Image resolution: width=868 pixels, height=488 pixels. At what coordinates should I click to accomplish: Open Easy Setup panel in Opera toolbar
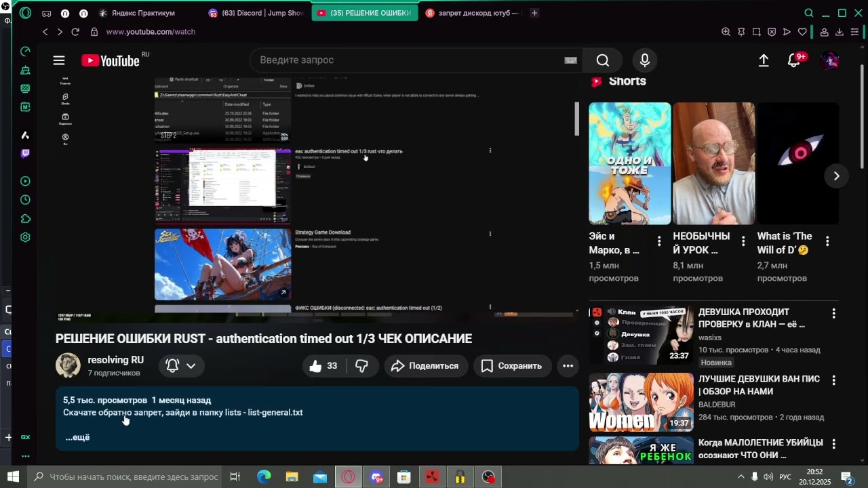[x=854, y=32]
